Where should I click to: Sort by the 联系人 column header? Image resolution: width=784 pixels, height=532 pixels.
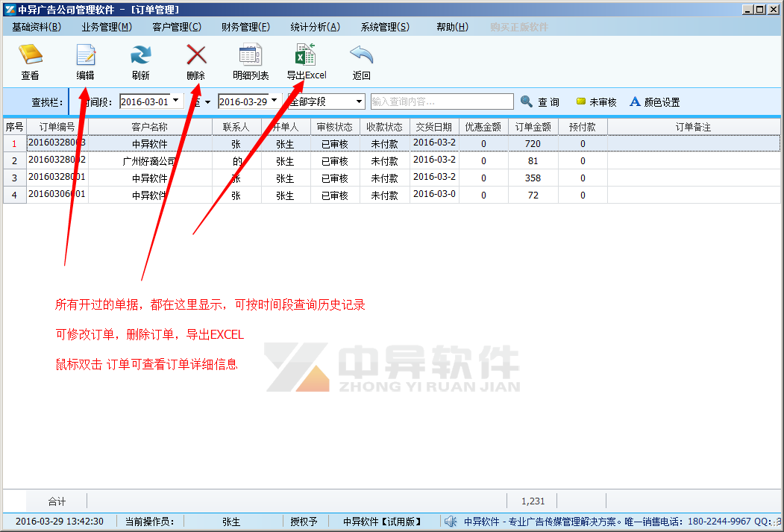tap(236, 127)
